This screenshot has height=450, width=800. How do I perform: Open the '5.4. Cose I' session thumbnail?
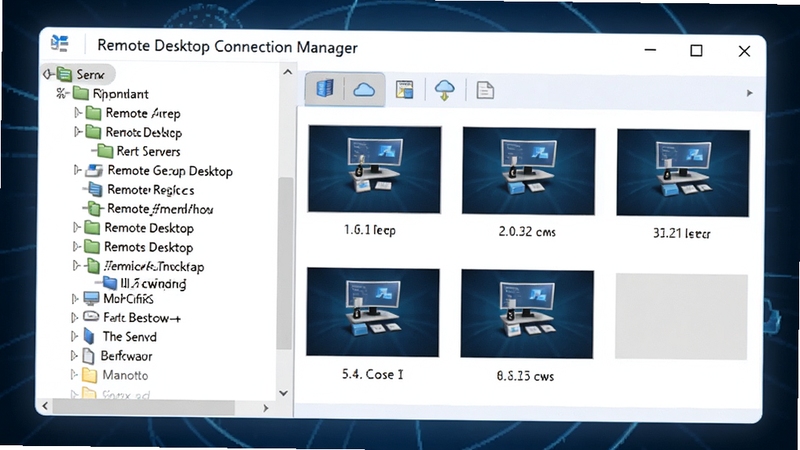click(x=373, y=312)
